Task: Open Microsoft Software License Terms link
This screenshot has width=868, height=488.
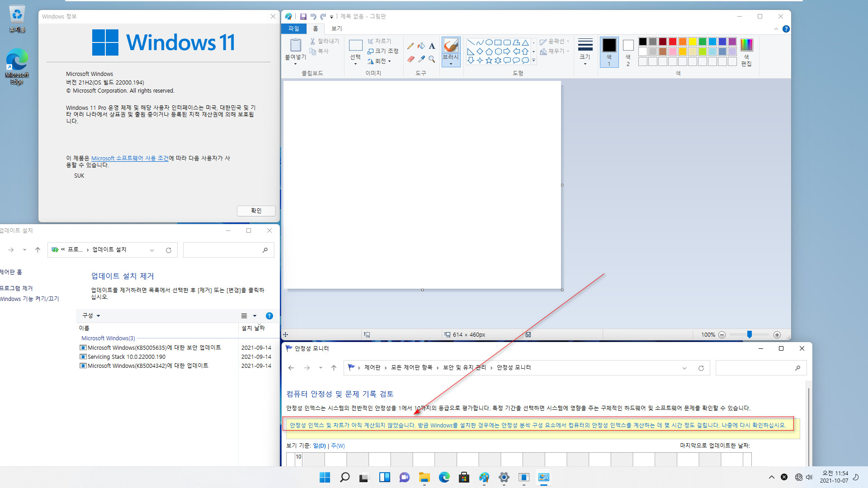Action: pos(130,159)
